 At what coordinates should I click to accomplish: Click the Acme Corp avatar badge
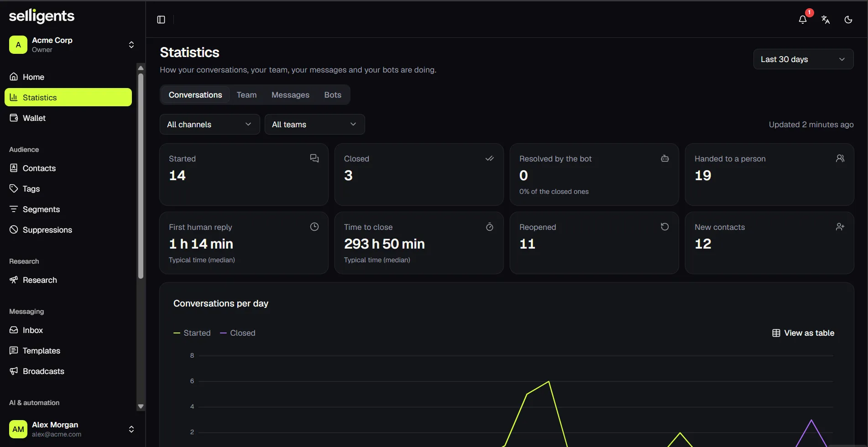point(18,45)
